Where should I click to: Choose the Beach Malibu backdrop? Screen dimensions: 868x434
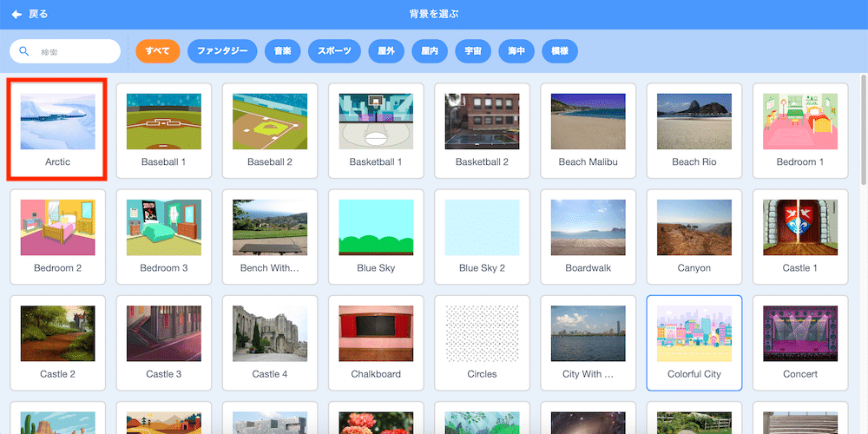point(589,131)
